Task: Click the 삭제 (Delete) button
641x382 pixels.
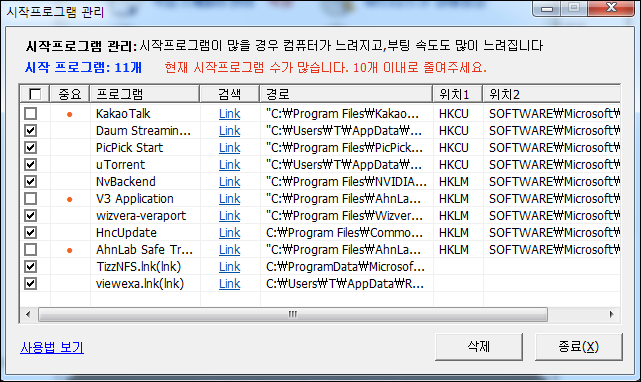Action: point(479,347)
